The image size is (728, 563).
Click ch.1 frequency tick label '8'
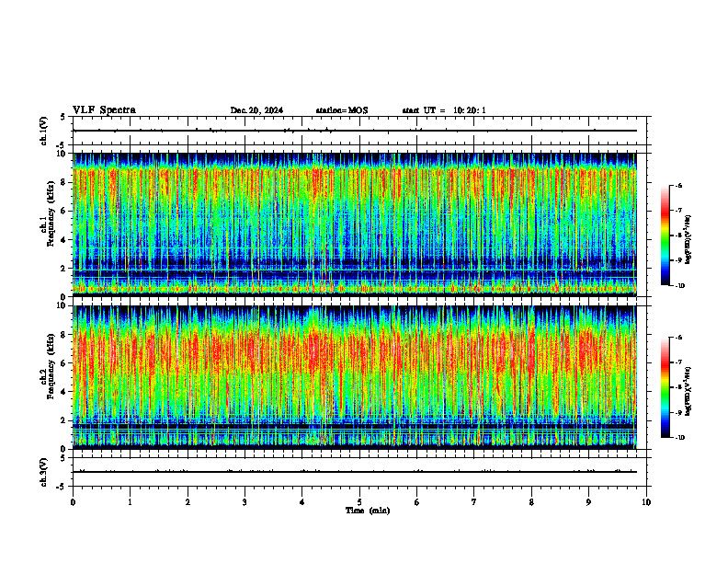[x=64, y=182]
